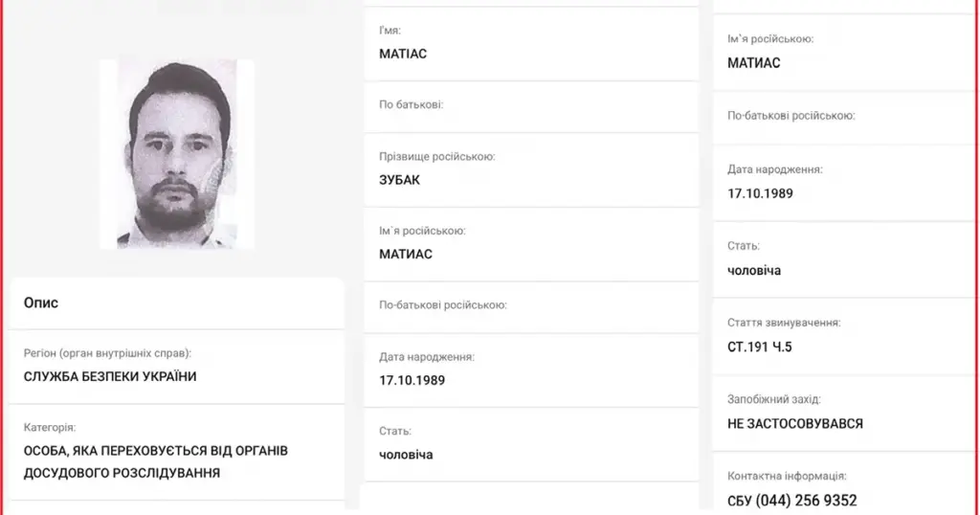Click the Стаття звинувачення label
980x515 pixels.
(784, 324)
